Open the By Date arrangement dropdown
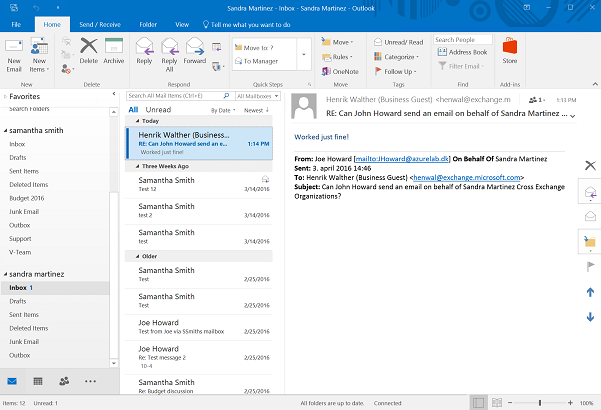 tap(223, 110)
